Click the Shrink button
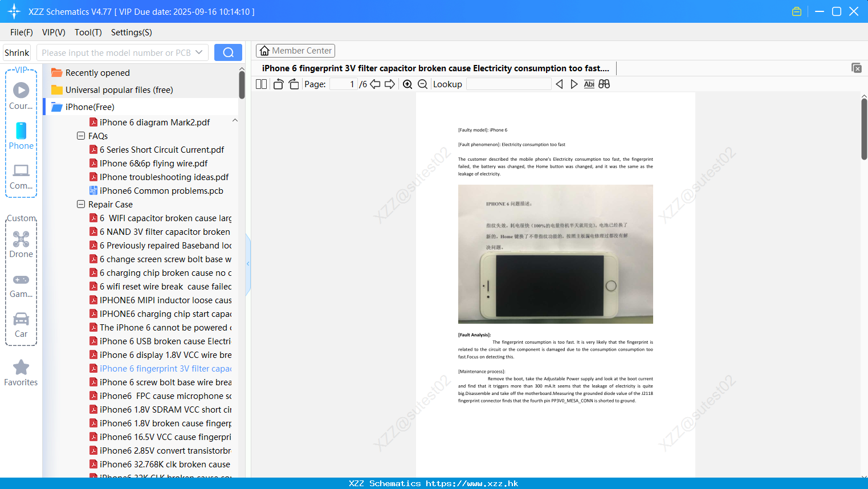This screenshot has height=489, width=868. 17,52
